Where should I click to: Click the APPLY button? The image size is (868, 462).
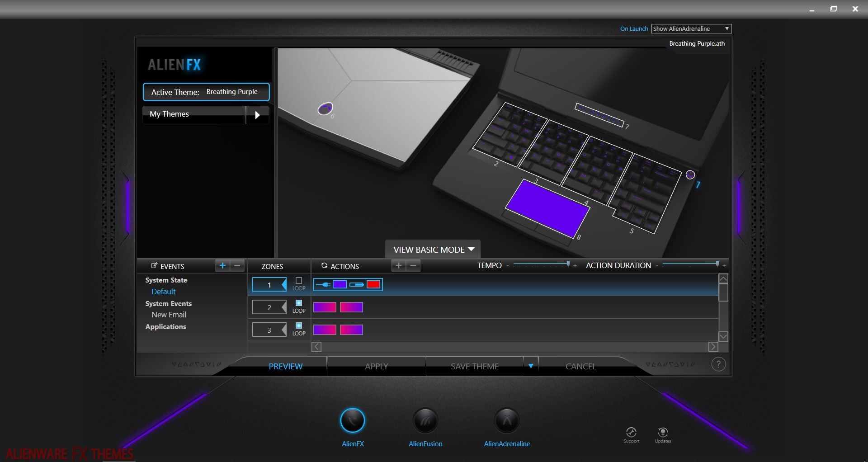click(x=377, y=366)
